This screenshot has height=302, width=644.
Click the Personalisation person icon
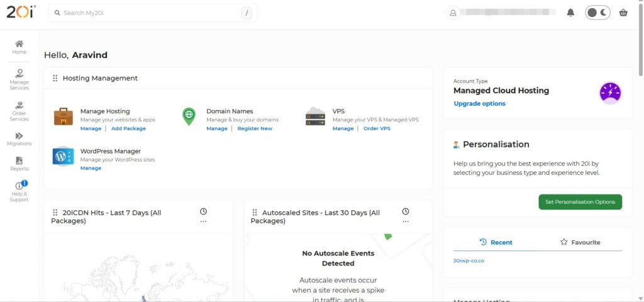457,145
